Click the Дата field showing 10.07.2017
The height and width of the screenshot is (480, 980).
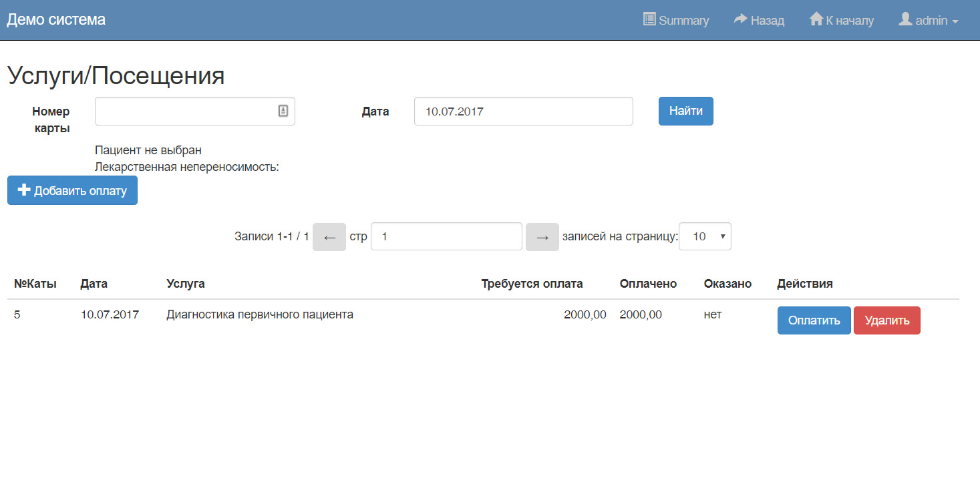(522, 111)
